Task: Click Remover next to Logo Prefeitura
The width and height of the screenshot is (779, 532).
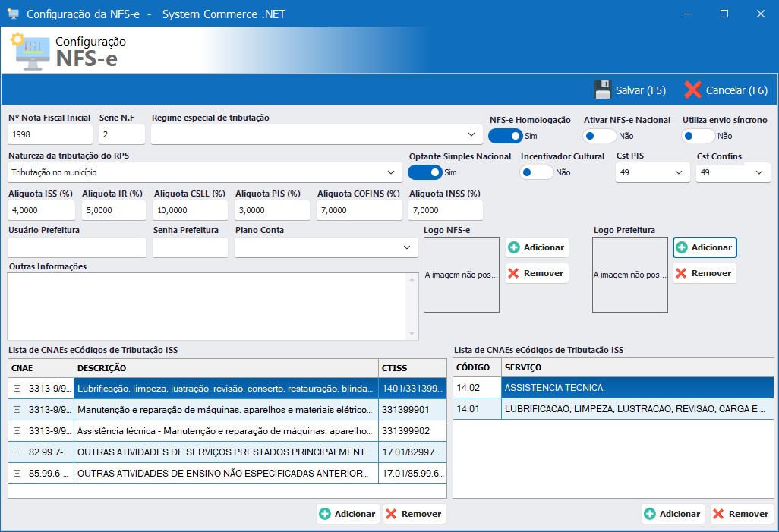Action: point(703,273)
